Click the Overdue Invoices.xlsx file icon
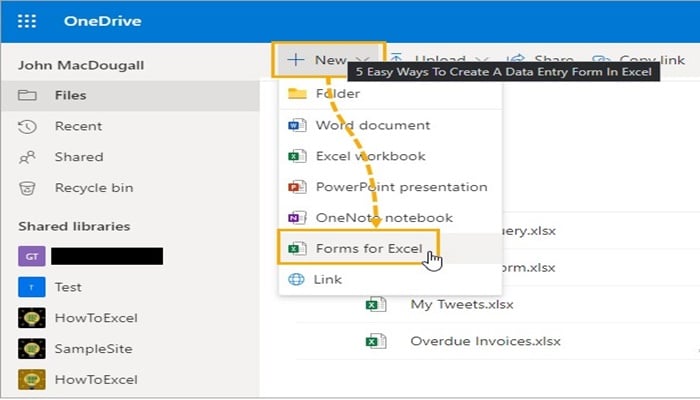This screenshot has width=700, height=400. [x=376, y=341]
